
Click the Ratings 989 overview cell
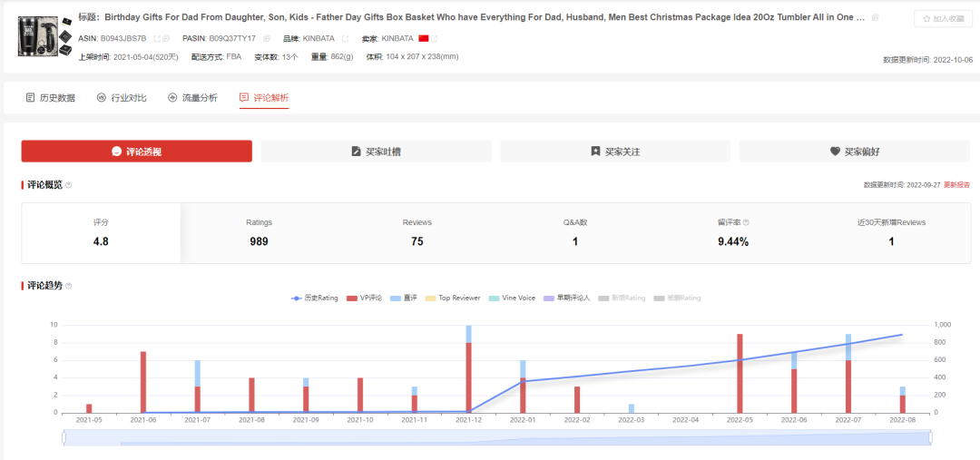[259, 232]
